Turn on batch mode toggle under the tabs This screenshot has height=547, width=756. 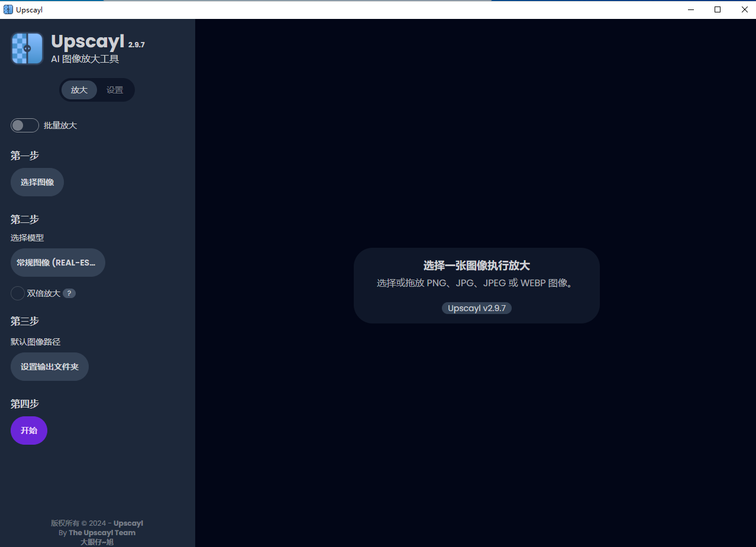click(24, 125)
